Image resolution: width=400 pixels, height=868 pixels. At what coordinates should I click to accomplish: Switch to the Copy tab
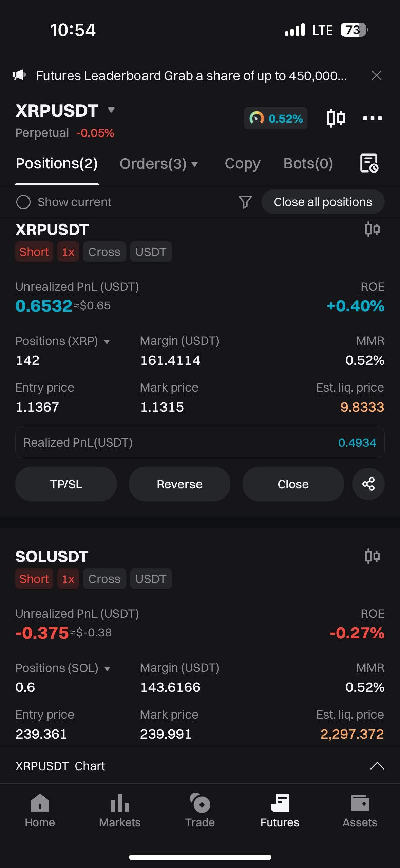tap(242, 164)
